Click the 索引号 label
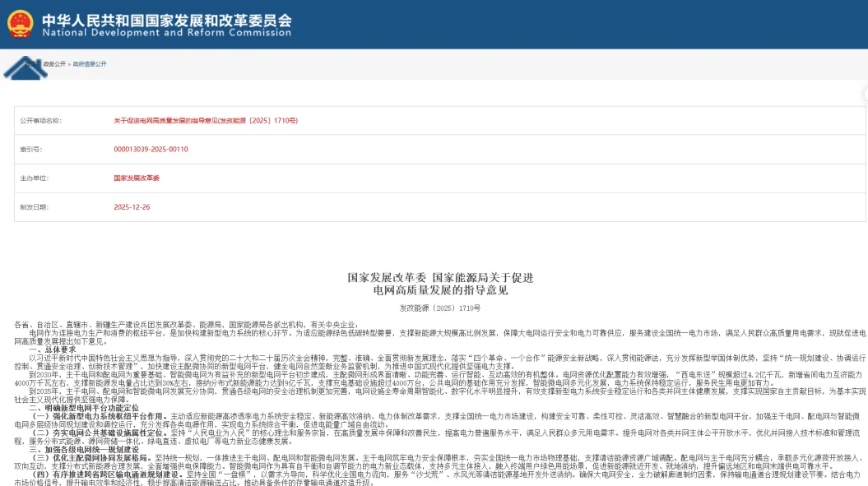This screenshot has height=486, width=868. coord(31,150)
